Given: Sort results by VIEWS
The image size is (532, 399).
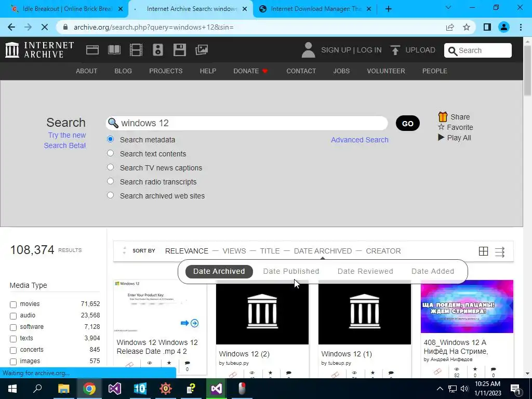Looking at the screenshot, I should pos(234,251).
